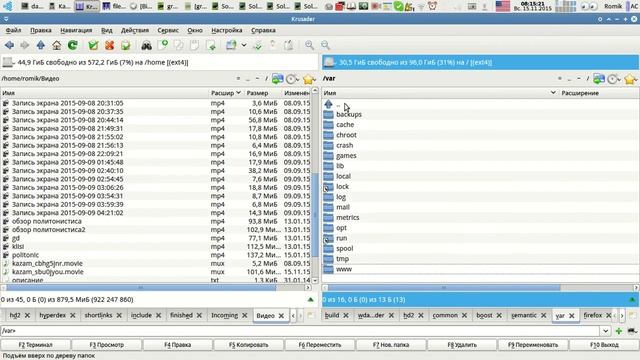Select обзор политонистиса2 file
This screenshot has height=360, width=640.
pyautogui.click(x=49, y=230)
